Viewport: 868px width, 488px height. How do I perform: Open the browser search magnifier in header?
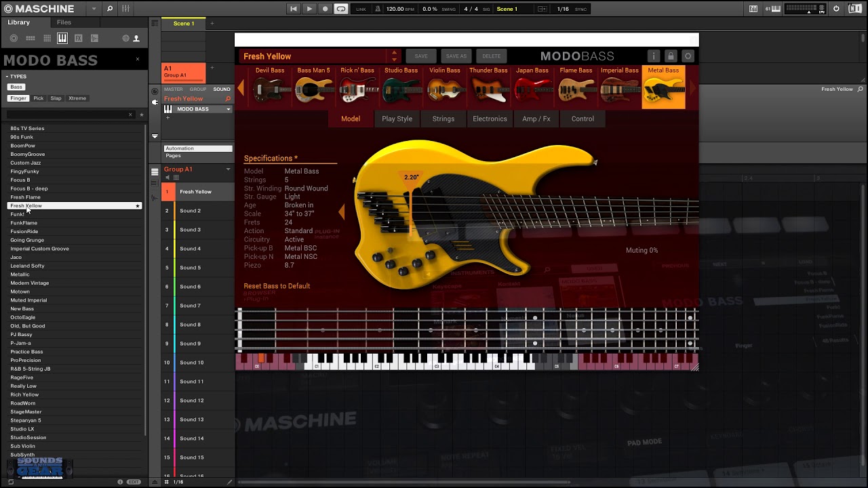point(110,9)
